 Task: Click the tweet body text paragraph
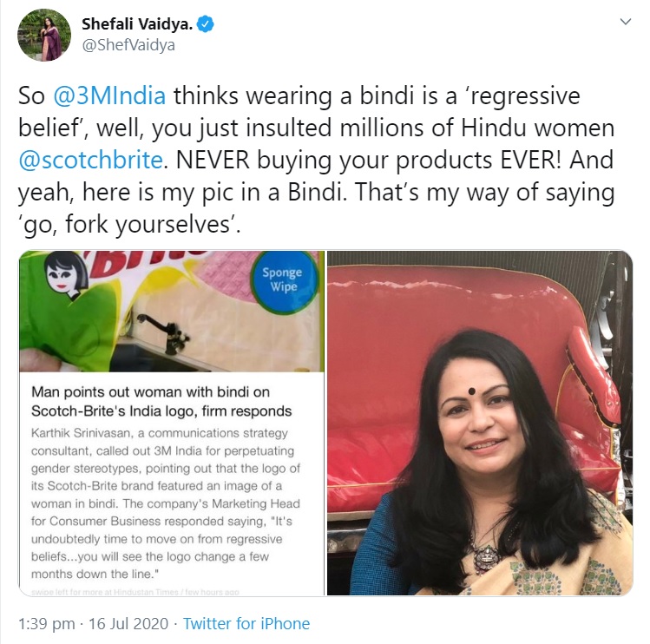[316, 160]
